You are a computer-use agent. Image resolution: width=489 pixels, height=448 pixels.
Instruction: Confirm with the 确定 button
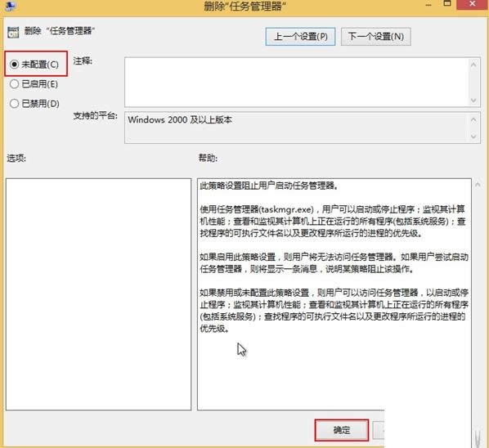[342, 430]
